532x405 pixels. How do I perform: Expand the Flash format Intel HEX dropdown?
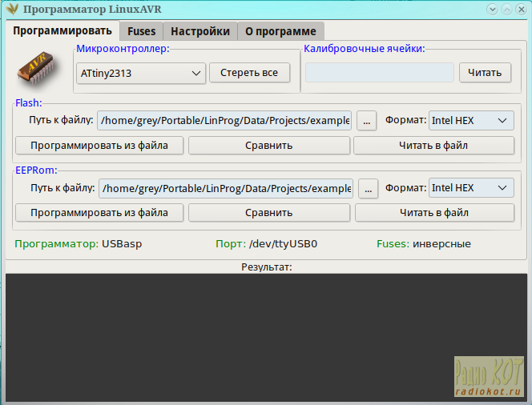(x=471, y=121)
